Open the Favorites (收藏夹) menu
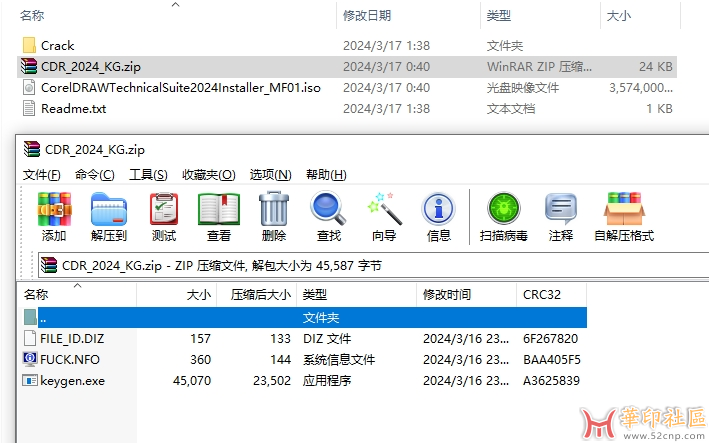 (209, 174)
